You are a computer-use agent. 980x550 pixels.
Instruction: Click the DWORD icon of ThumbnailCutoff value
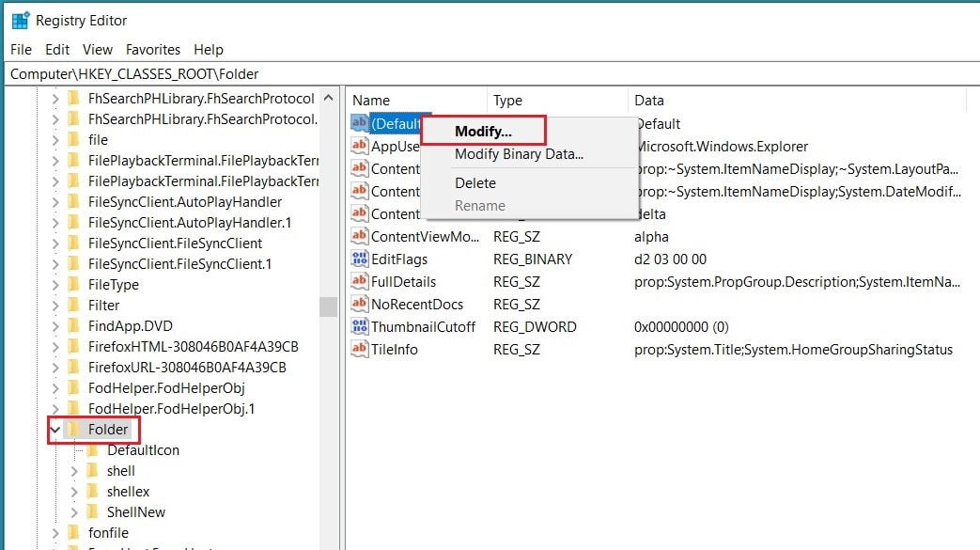[359, 326]
